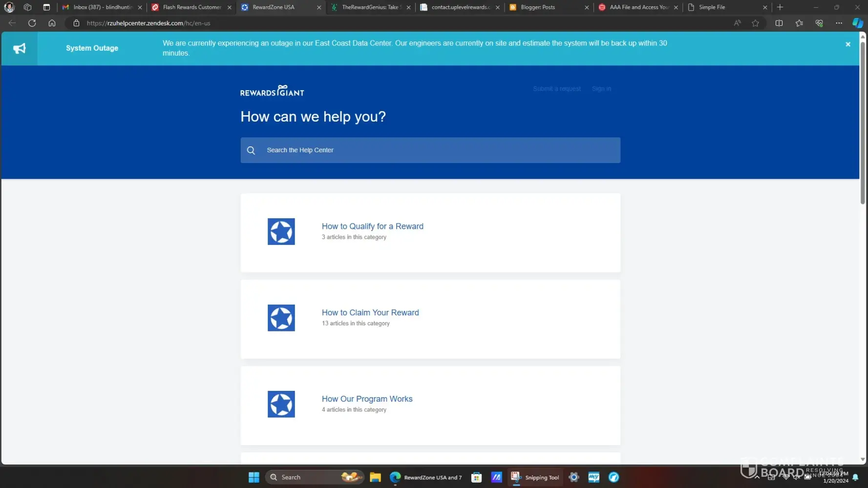This screenshot has width=868, height=488.
Task: Click the star icon beside How Our Program Works
Action: (x=281, y=404)
